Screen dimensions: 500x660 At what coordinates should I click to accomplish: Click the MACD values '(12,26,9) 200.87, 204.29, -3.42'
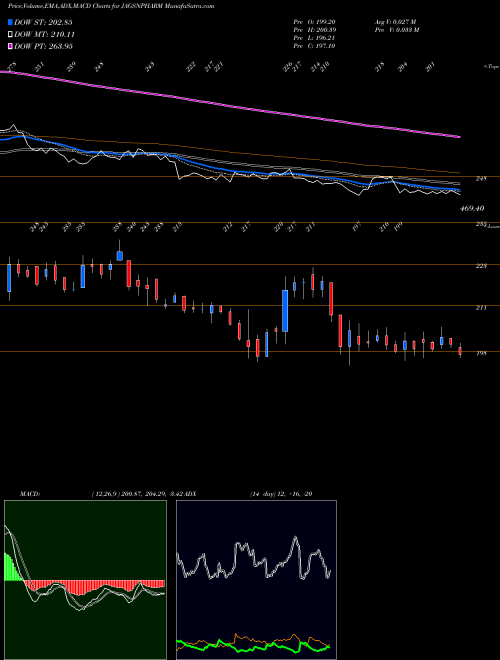tap(137, 494)
